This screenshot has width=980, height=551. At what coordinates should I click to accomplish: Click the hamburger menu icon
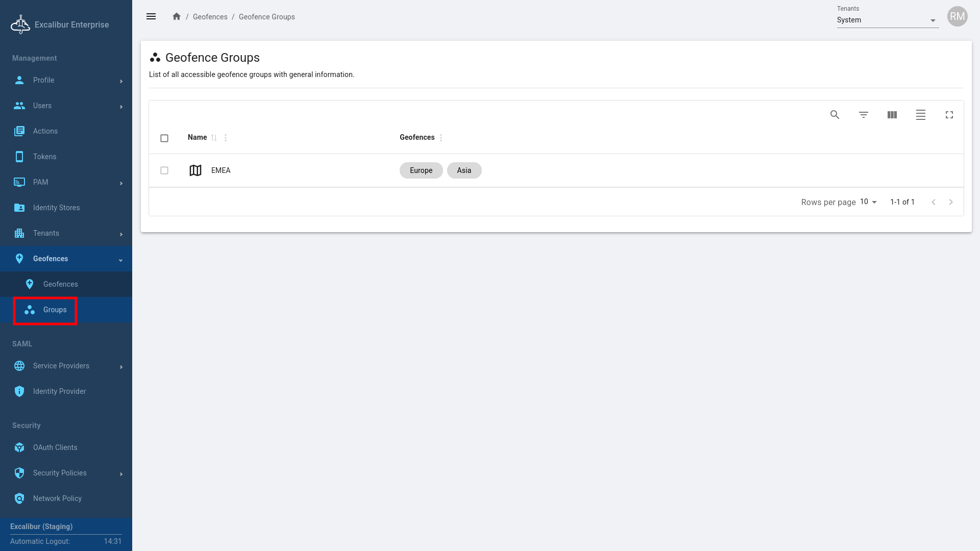(151, 16)
